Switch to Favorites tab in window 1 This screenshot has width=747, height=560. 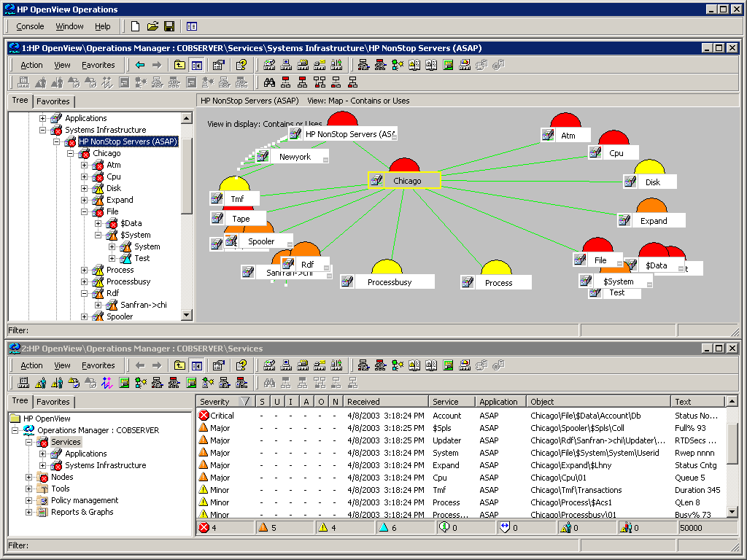click(53, 101)
